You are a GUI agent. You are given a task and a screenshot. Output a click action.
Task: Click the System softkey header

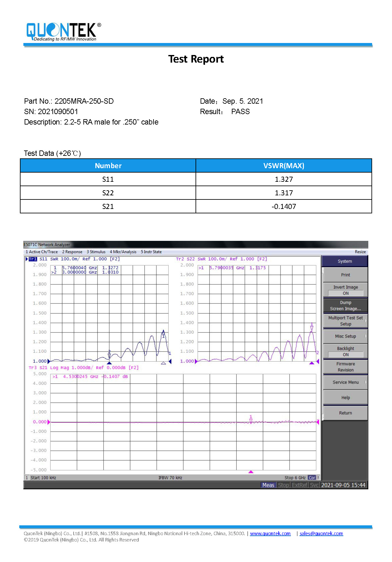pos(345,261)
